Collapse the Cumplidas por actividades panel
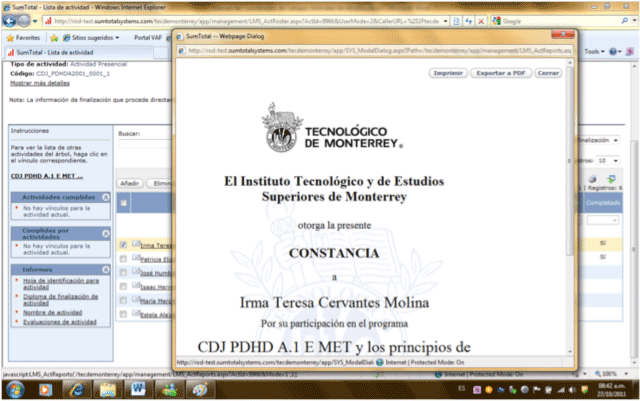Screen dimensions: 640x401 [x=106, y=234]
